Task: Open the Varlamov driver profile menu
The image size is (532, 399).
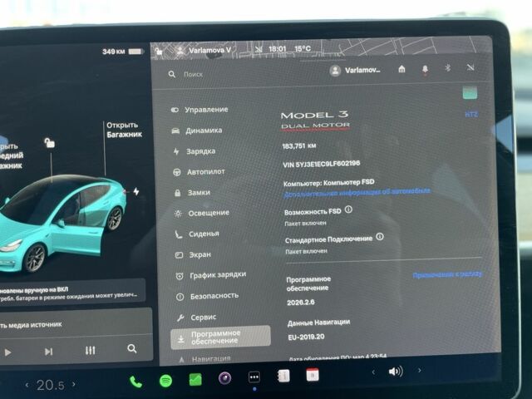Action: [354, 71]
